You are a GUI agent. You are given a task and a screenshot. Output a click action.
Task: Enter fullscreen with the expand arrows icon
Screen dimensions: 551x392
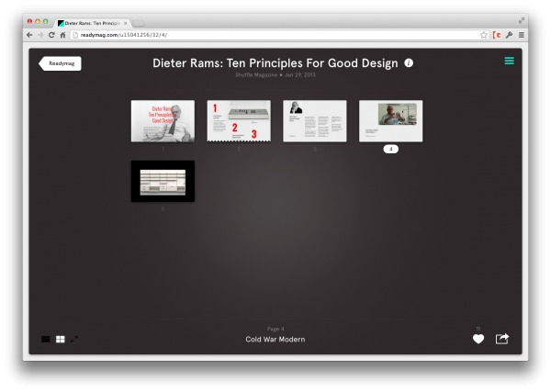74,340
